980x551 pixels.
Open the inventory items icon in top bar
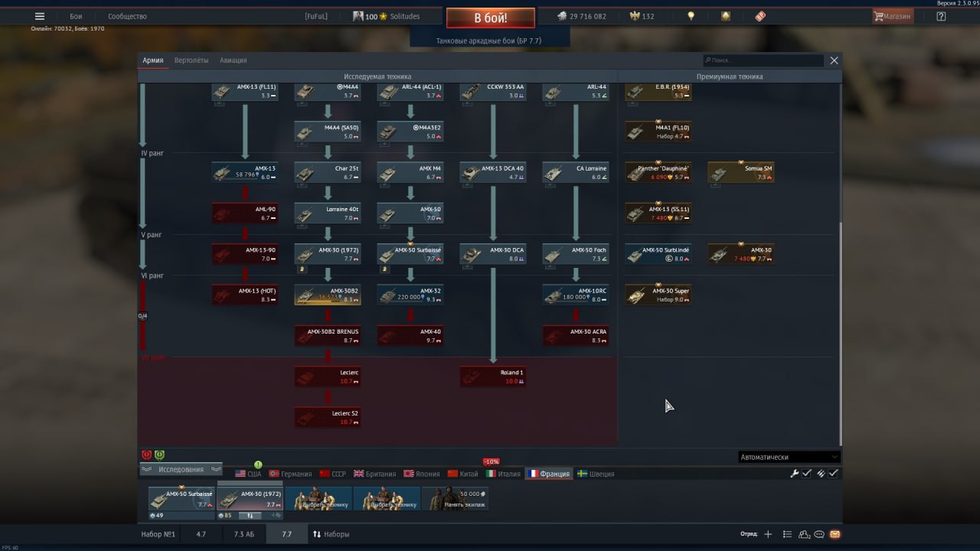[x=725, y=16]
